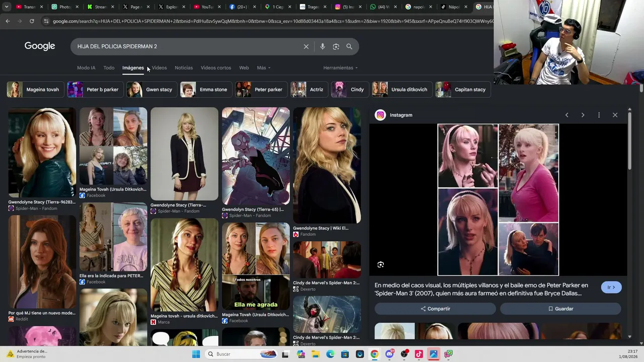Viewport: 644px width, 362px height.
Task: Show previous image in the preview panel
Action: click(x=567, y=115)
